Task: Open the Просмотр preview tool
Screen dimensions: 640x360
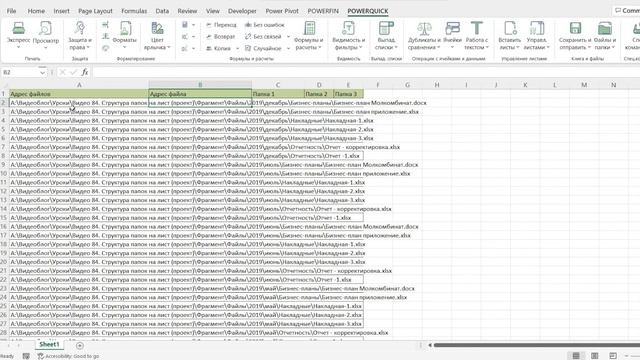Action: coord(45,29)
